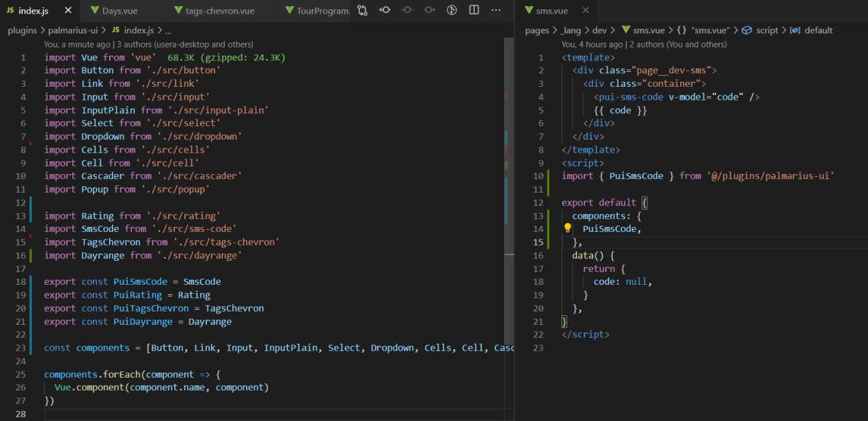Click closing '</script>' tag on line 22
This screenshot has height=421, width=868.
585,335
